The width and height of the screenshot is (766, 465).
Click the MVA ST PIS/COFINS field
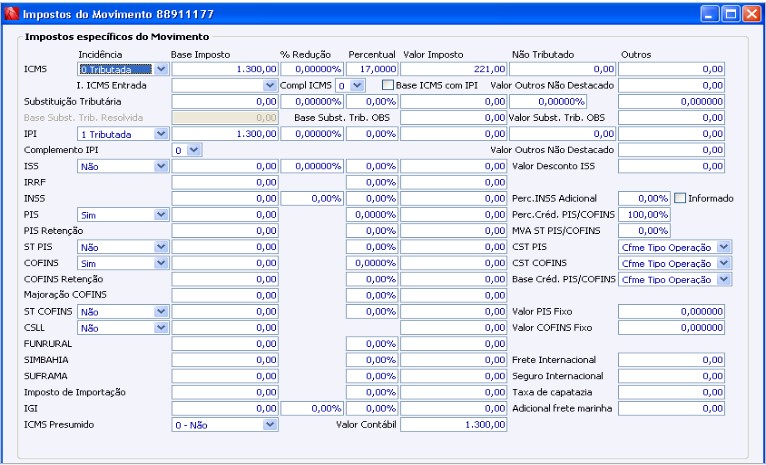click(644, 231)
